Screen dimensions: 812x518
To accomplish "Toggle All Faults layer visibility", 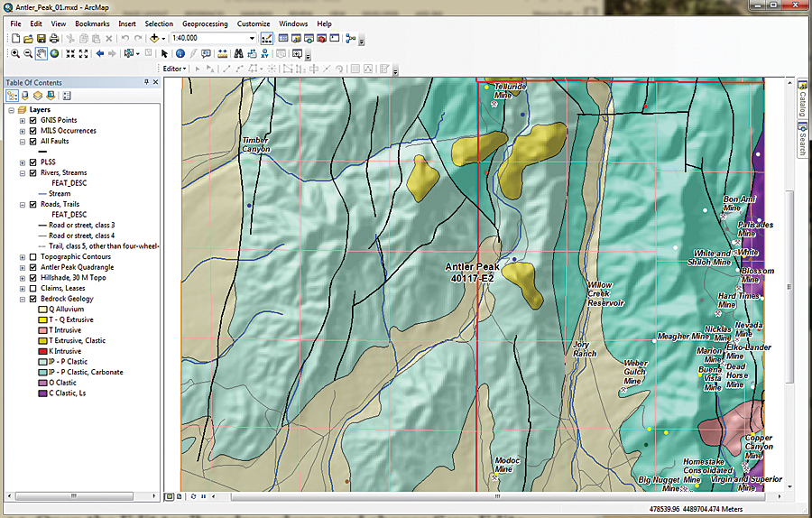I will click(x=33, y=142).
